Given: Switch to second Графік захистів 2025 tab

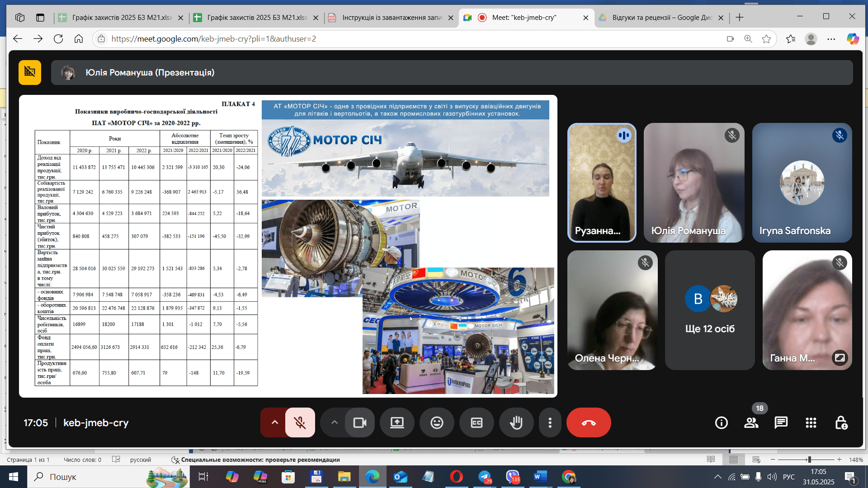Looking at the screenshot, I should pos(256,18).
